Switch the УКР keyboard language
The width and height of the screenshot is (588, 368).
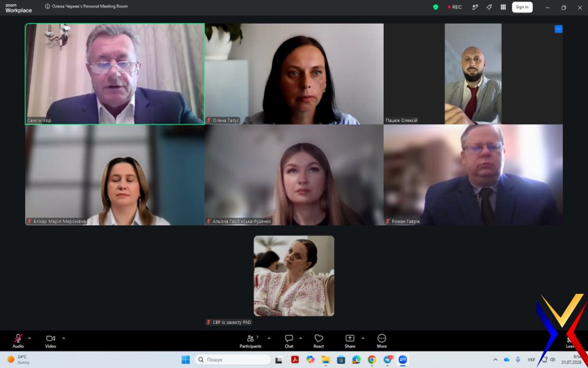(531, 360)
